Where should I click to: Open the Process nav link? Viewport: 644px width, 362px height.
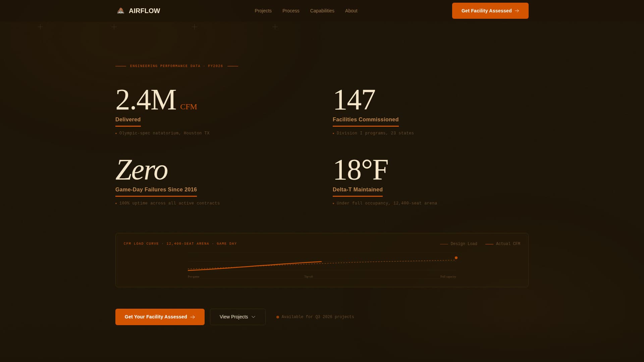[x=291, y=11]
